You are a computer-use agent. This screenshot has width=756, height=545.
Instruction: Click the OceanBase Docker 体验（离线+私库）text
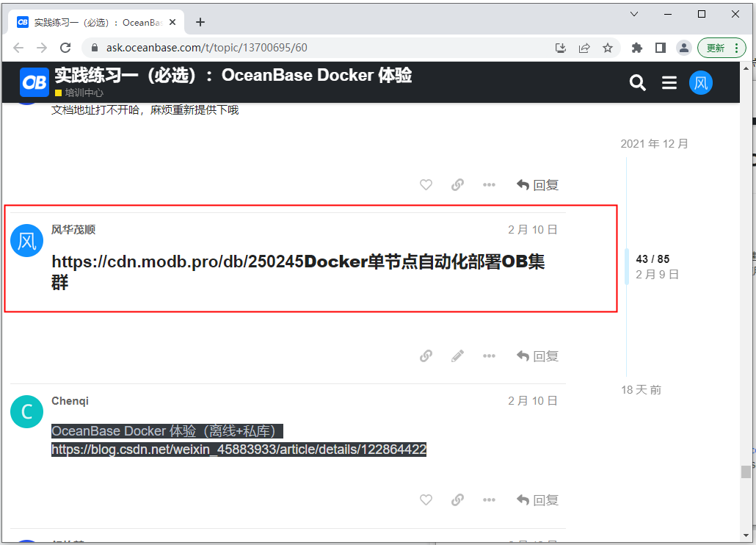(x=167, y=430)
